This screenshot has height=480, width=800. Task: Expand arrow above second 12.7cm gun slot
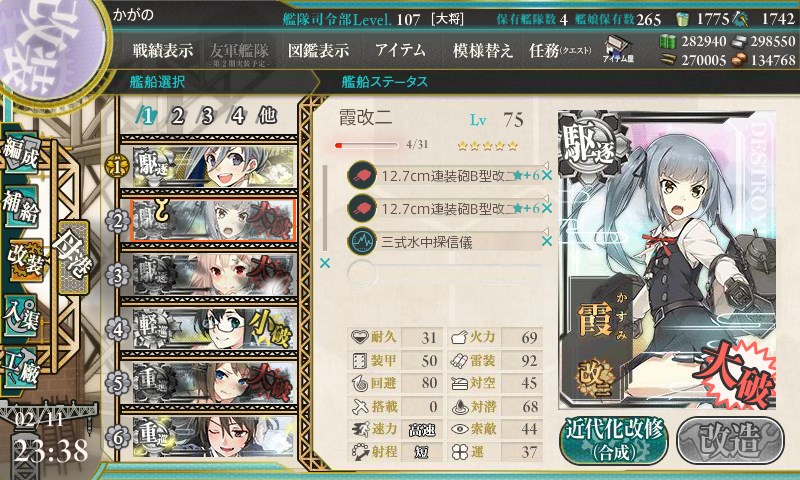point(545,198)
